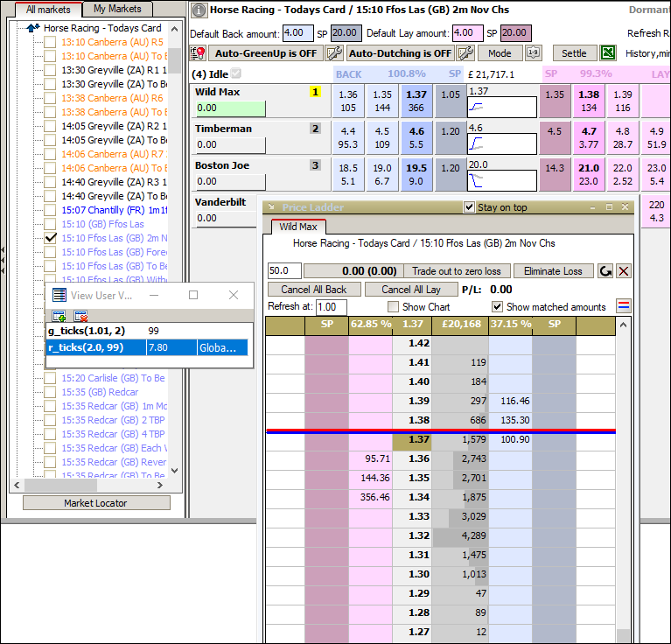The height and width of the screenshot is (644, 671).
Task: Select the Wild Max ladder tab
Action: (297, 227)
